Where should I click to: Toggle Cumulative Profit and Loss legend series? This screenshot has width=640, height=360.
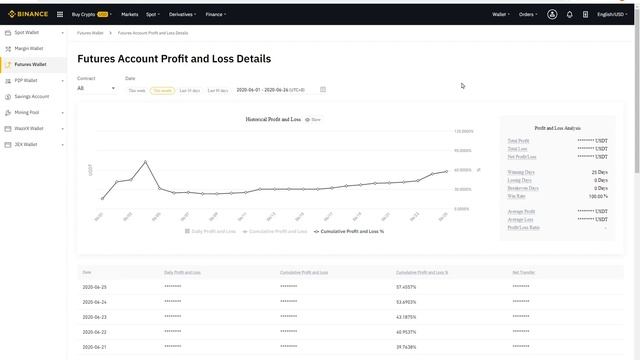point(275,231)
